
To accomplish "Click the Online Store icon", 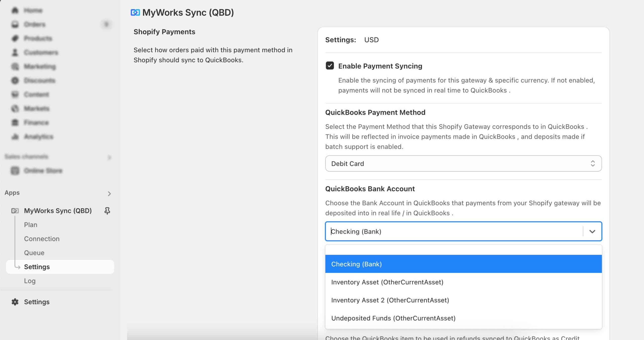I will [15, 171].
